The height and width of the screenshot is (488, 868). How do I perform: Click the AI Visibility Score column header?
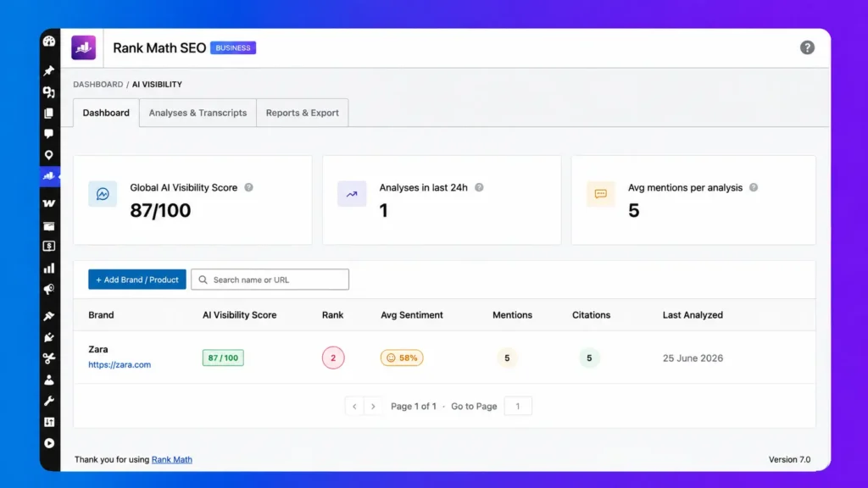click(x=239, y=315)
